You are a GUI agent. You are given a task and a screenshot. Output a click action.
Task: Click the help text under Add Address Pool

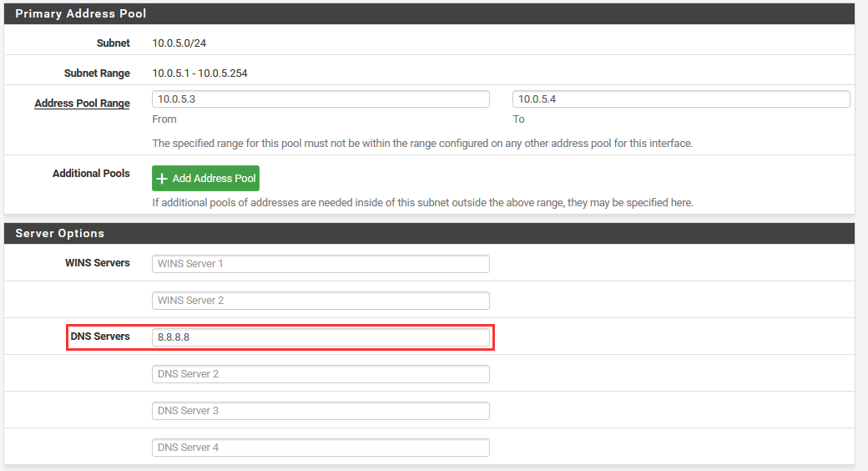[422, 203]
